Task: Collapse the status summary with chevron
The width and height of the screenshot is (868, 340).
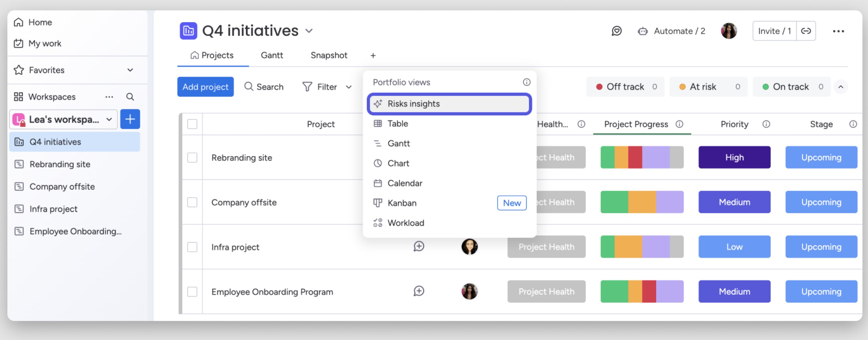Action: [x=841, y=87]
